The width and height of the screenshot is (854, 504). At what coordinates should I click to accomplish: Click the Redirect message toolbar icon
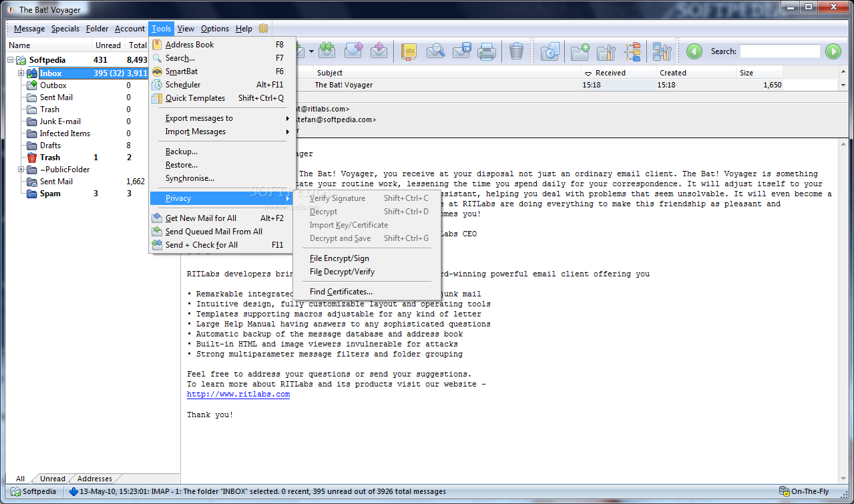tap(379, 51)
